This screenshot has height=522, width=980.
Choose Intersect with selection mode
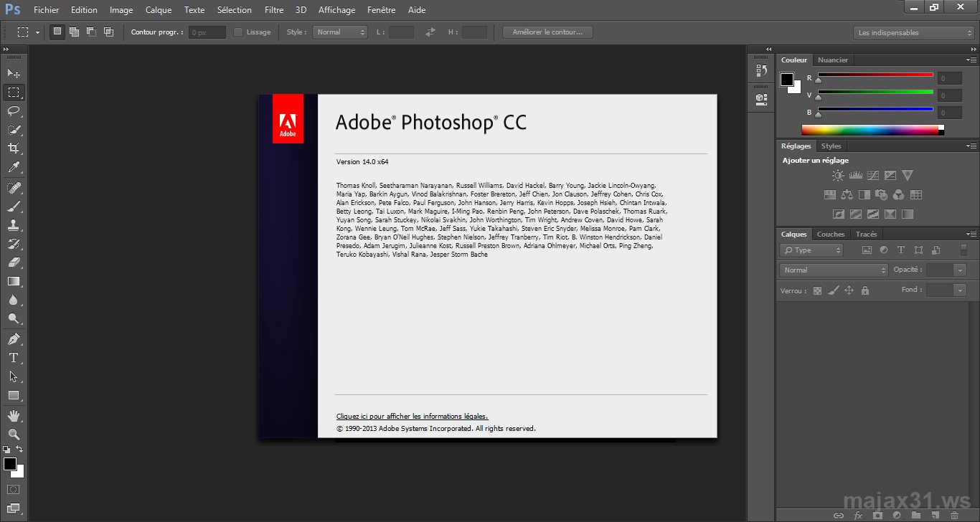tap(108, 32)
